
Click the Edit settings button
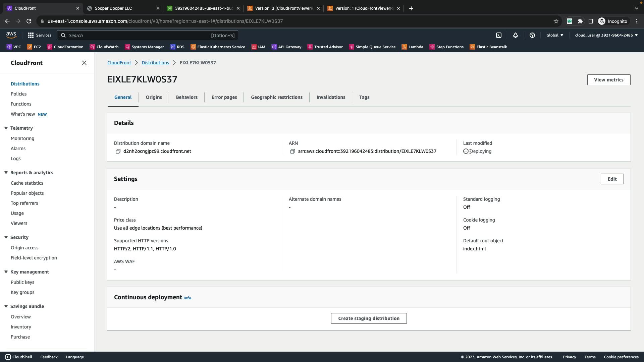coord(612,179)
